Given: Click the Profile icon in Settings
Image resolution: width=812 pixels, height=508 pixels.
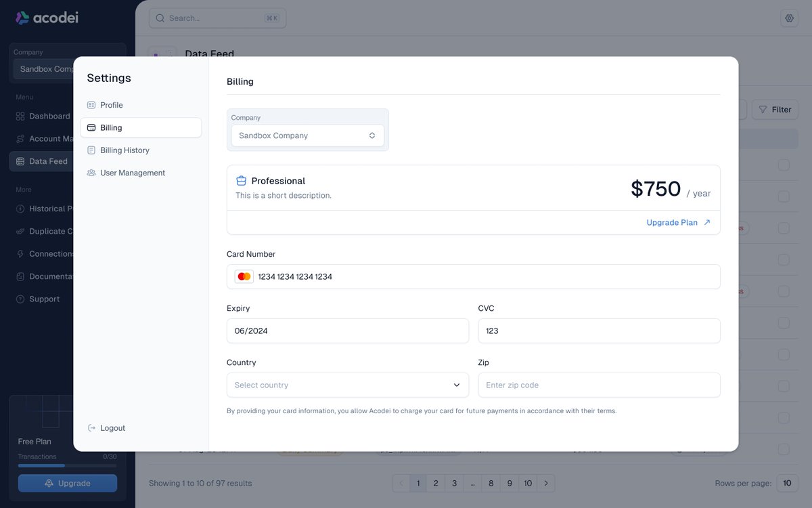Looking at the screenshot, I should pos(91,105).
